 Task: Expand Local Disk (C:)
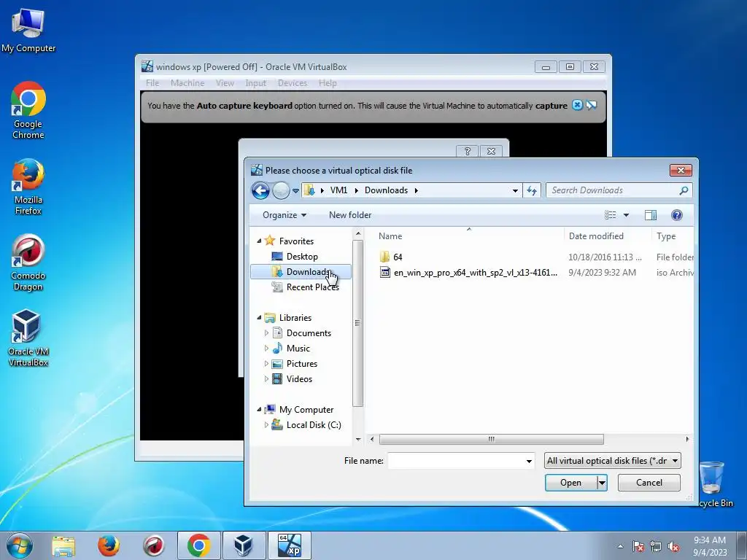point(266,425)
